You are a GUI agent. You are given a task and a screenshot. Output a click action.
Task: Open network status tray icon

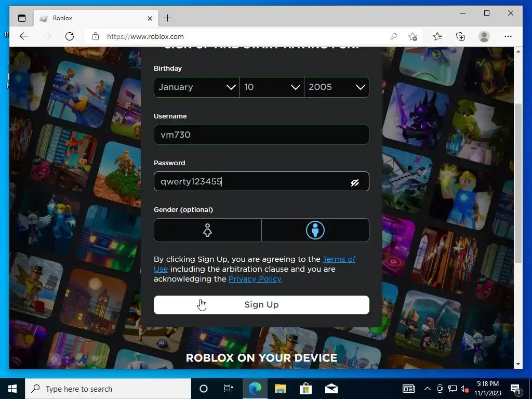(x=453, y=389)
